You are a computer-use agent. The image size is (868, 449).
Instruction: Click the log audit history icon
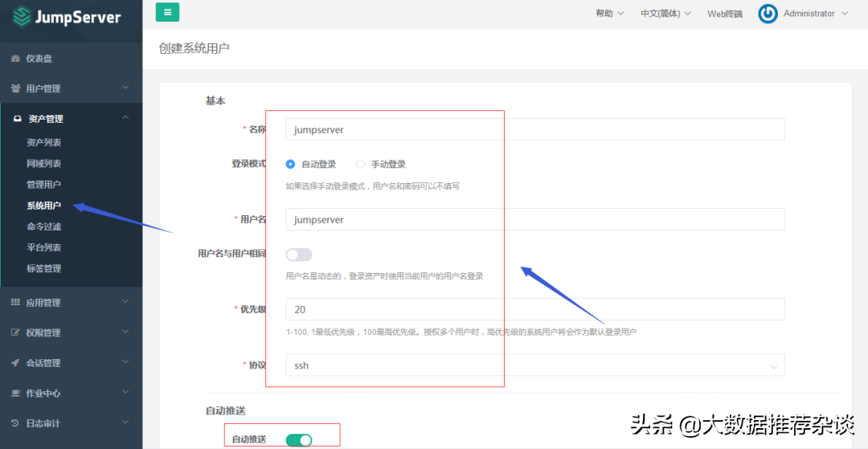[x=15, y=423]
